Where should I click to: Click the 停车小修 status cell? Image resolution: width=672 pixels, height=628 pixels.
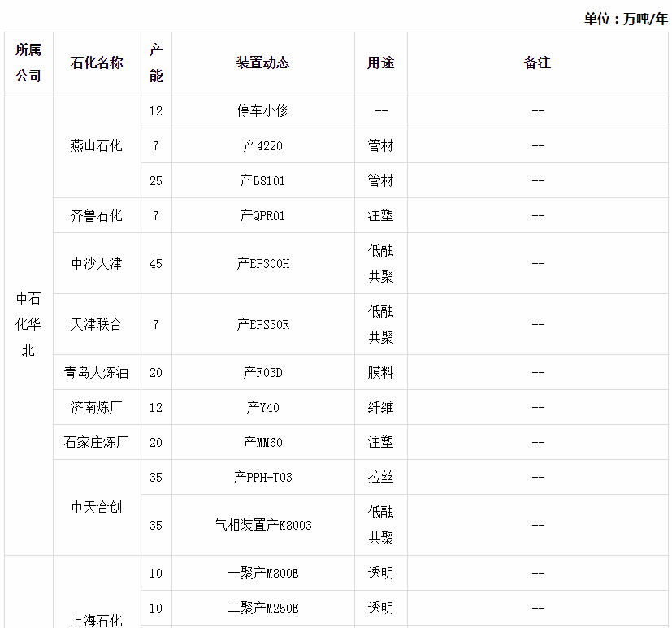tap(262, 111)
